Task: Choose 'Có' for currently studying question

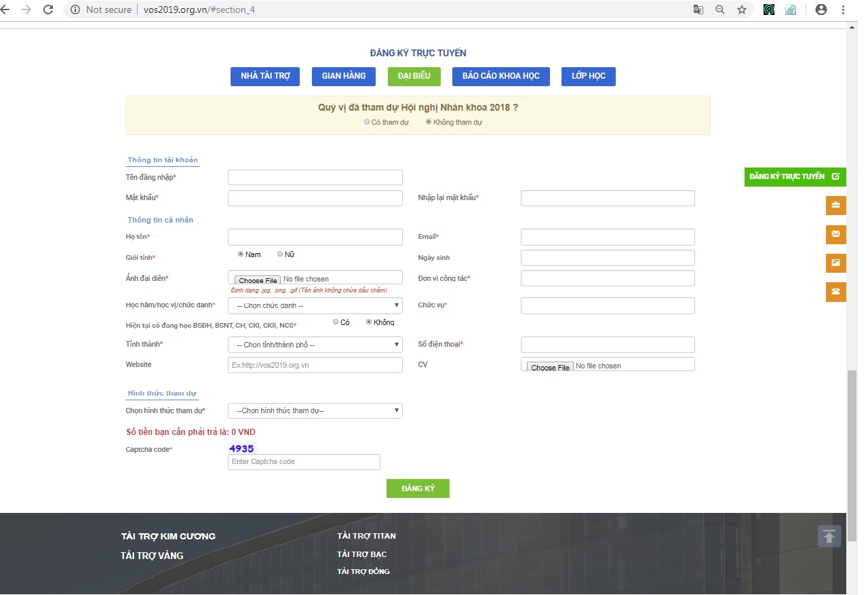Action: (x=336, y=322)
